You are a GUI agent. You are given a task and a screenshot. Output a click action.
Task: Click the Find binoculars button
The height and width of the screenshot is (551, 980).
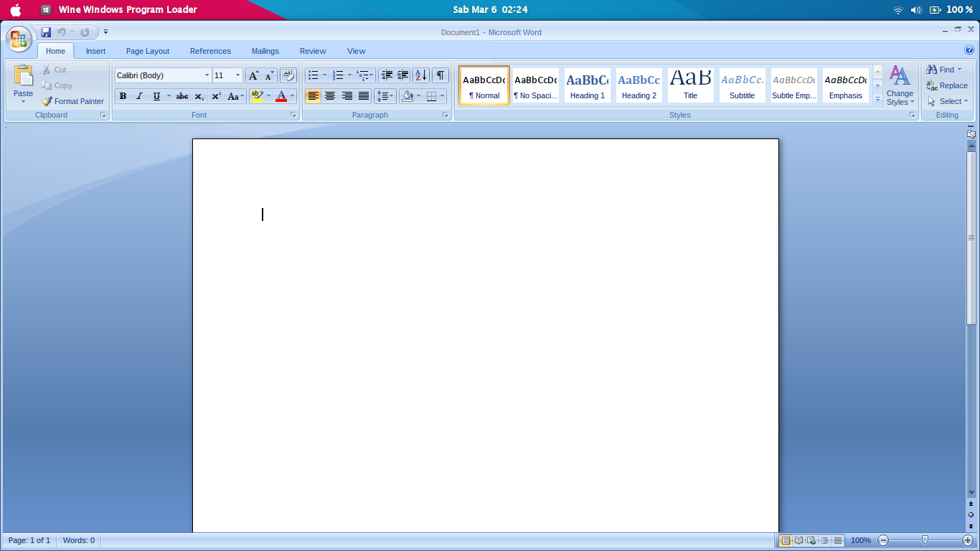(944, 70)
